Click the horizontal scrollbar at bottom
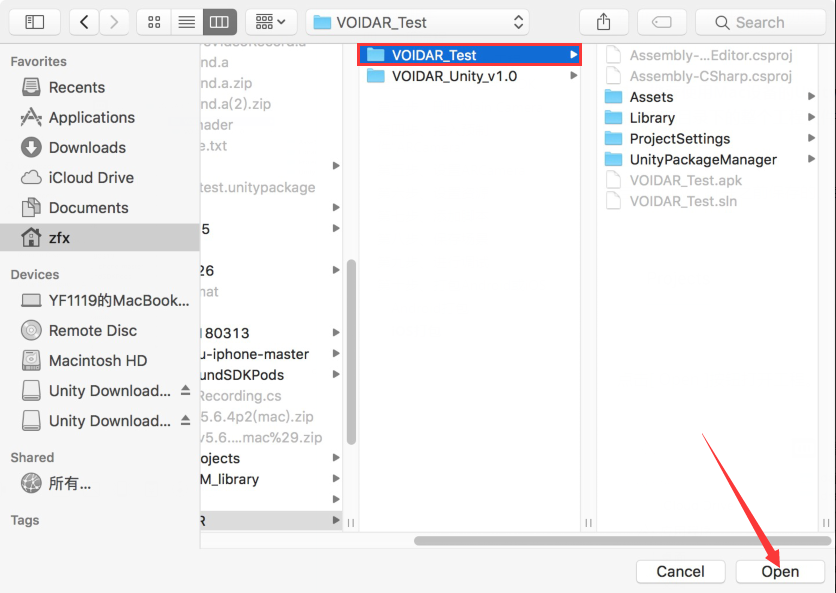The width and height of the screenshot is (836, 593). click(x=620, y=541)
